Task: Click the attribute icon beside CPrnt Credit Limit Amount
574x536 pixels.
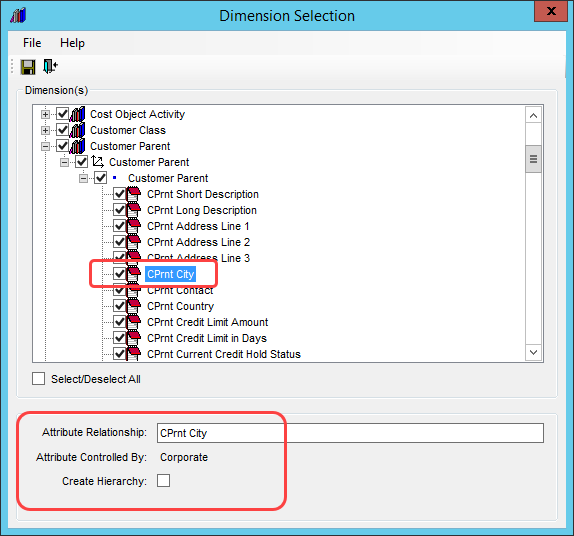Action: click(x=134, y=322)
